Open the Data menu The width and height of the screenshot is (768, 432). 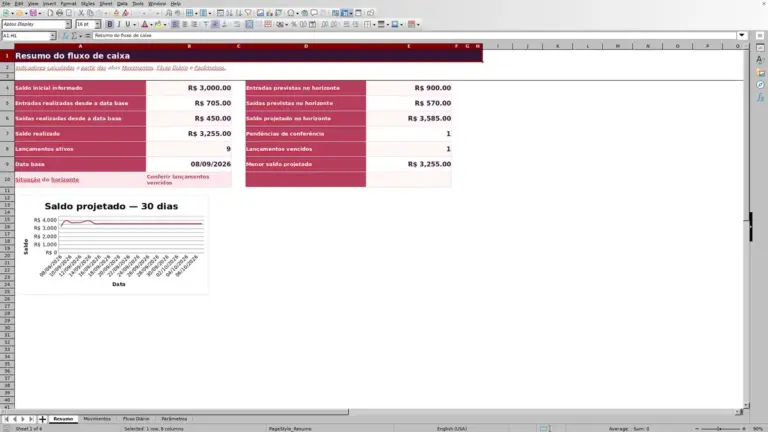(122, 3)
